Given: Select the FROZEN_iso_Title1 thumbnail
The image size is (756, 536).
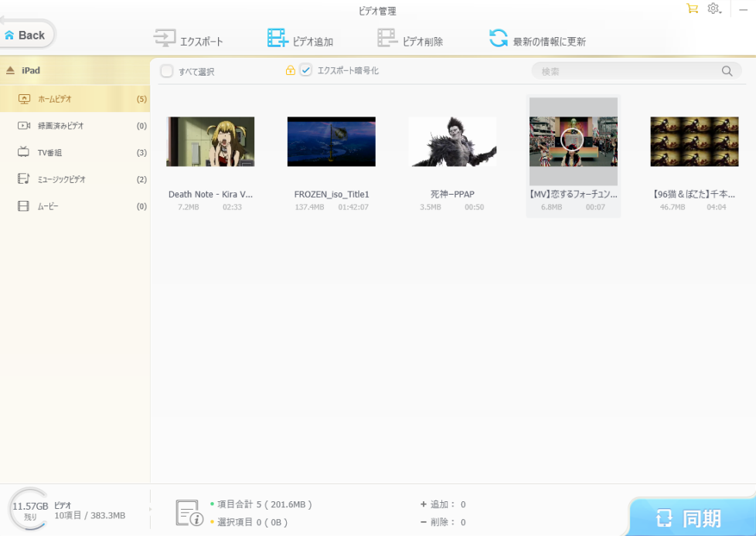Looking at the screenshot, I should [x=331, y=141].
